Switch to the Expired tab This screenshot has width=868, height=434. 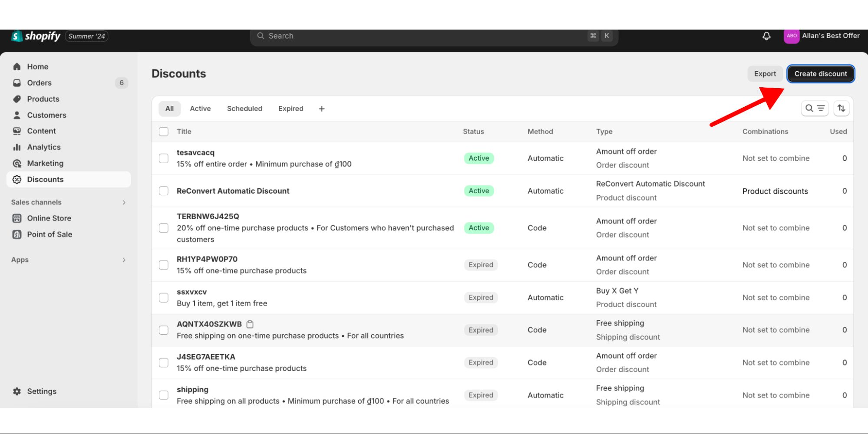coord(290,108)
